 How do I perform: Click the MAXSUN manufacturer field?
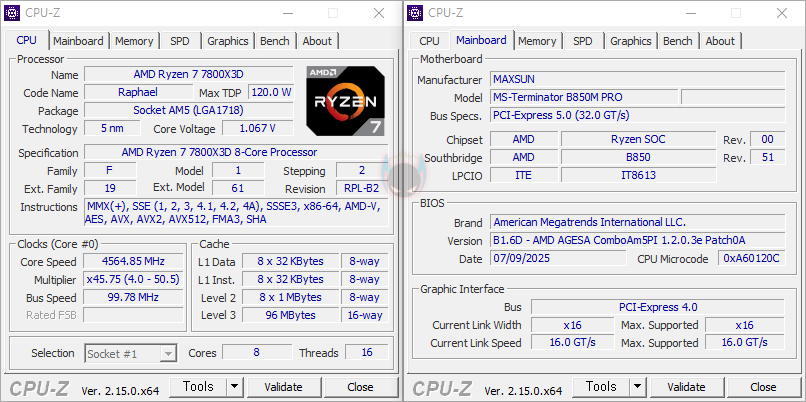pos(637,79)
